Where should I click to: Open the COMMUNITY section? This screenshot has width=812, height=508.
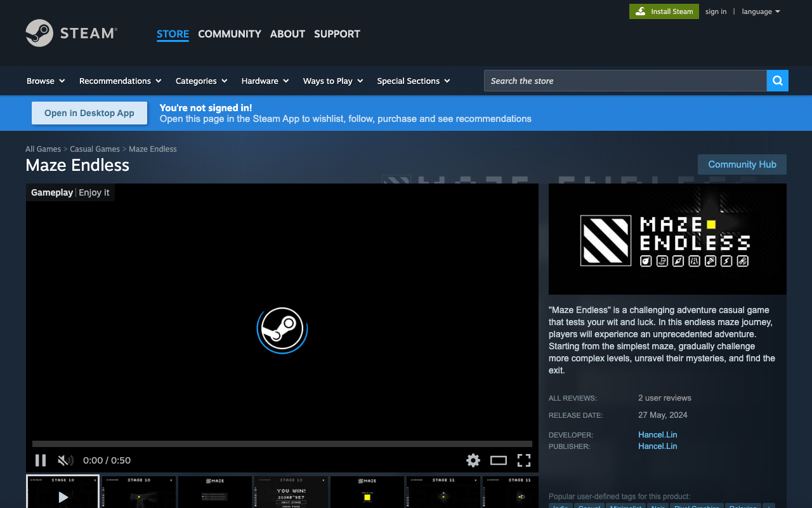(x=230, y=34)
